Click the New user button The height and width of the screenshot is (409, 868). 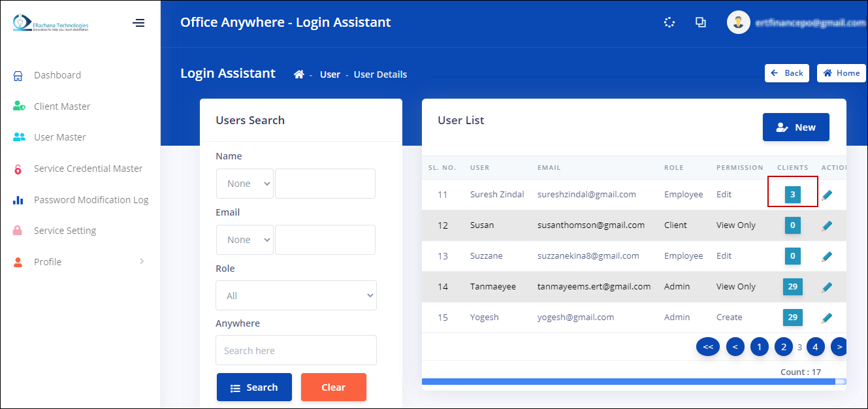[x=796, y=127]
